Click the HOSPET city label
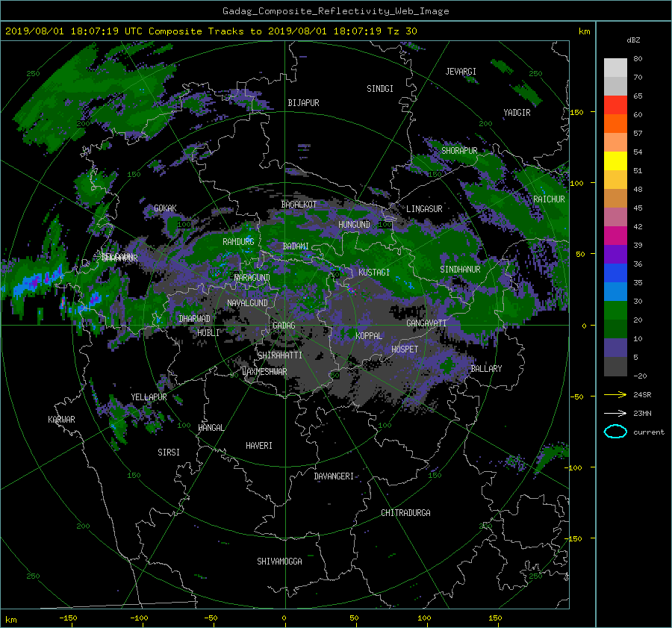 (x=405, y=349)
